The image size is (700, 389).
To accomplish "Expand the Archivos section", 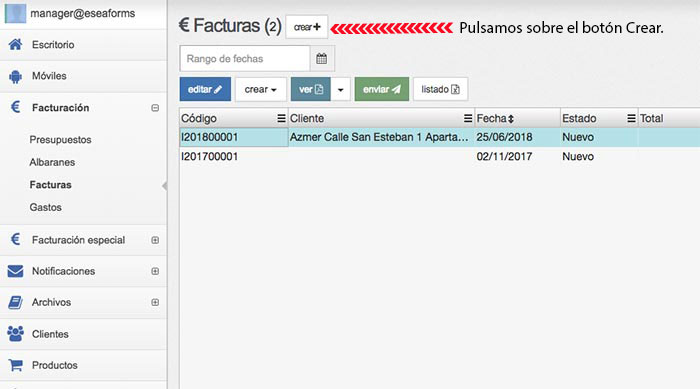I will click(155, 302).
